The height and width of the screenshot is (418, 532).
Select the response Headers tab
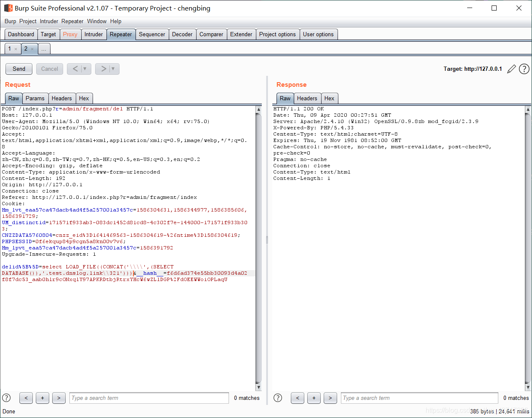(x=307, y=99)
